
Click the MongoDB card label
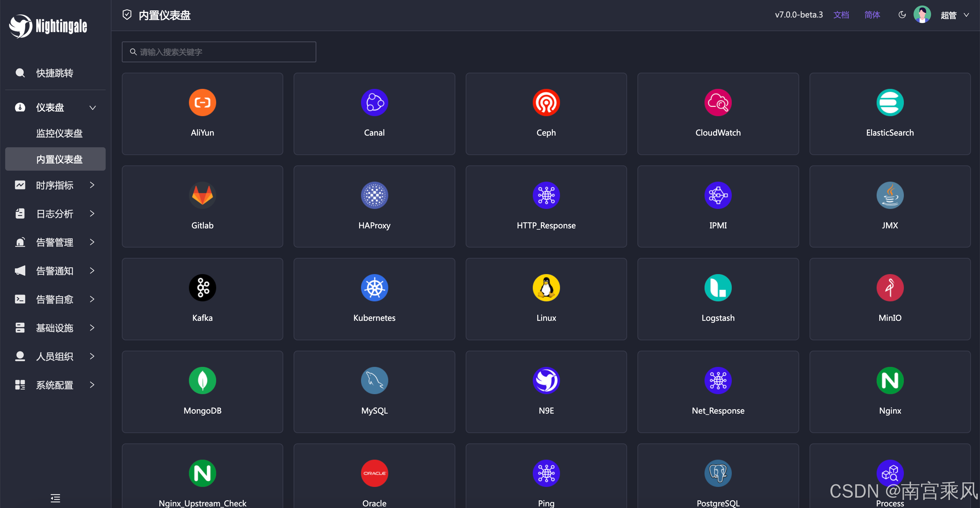(x=203, y=410)
